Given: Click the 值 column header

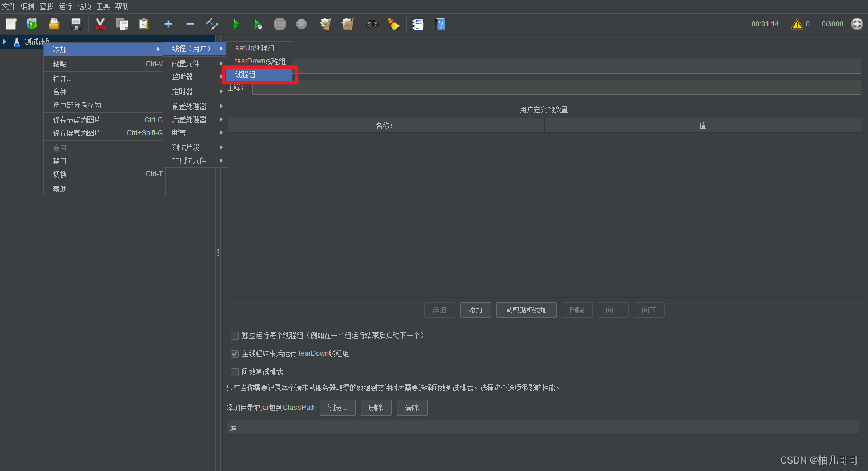Looking at the screenshot, I should 703,126.
